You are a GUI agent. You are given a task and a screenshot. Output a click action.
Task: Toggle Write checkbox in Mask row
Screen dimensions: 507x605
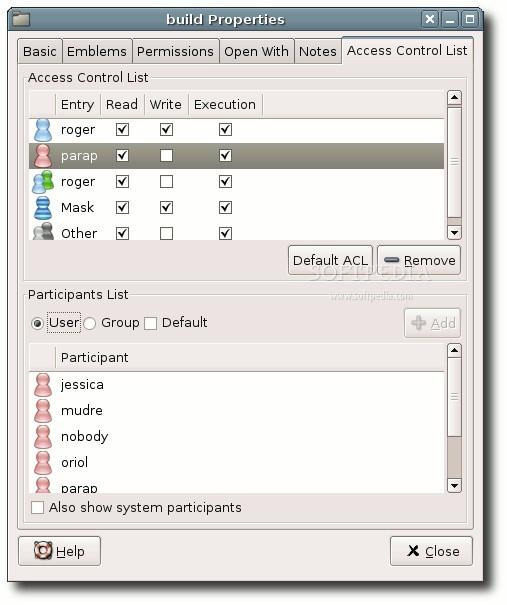click(x=166, y=208)
